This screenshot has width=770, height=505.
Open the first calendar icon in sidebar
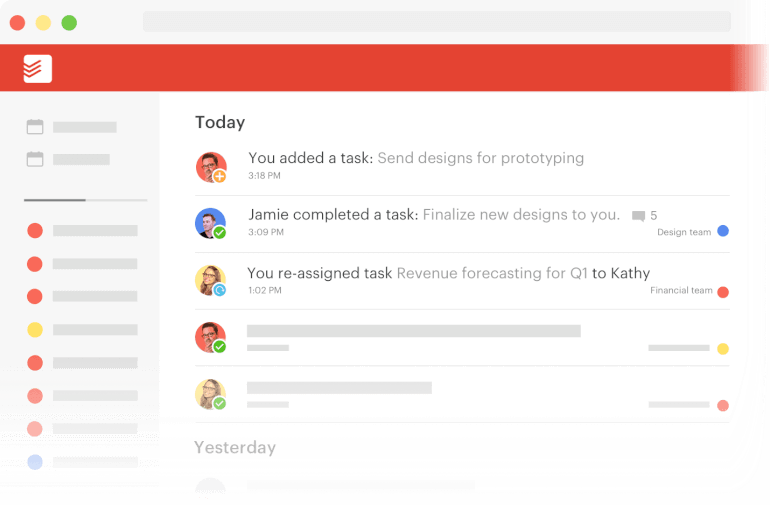[x=35, y=127]
